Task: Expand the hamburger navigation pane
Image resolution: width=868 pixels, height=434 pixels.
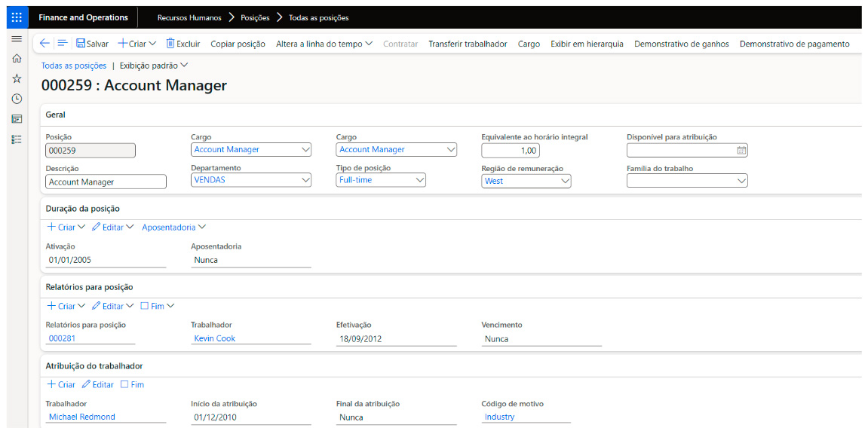Action: tap(17, 38)
